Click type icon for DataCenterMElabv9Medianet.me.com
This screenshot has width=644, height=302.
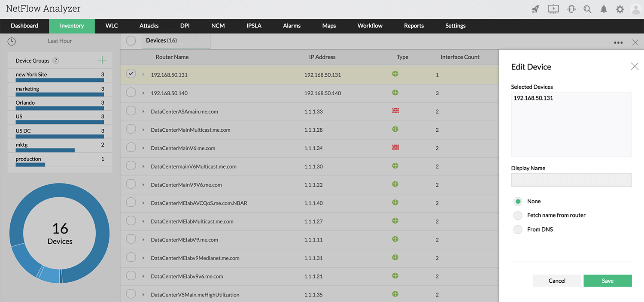(x=395, y=257)
